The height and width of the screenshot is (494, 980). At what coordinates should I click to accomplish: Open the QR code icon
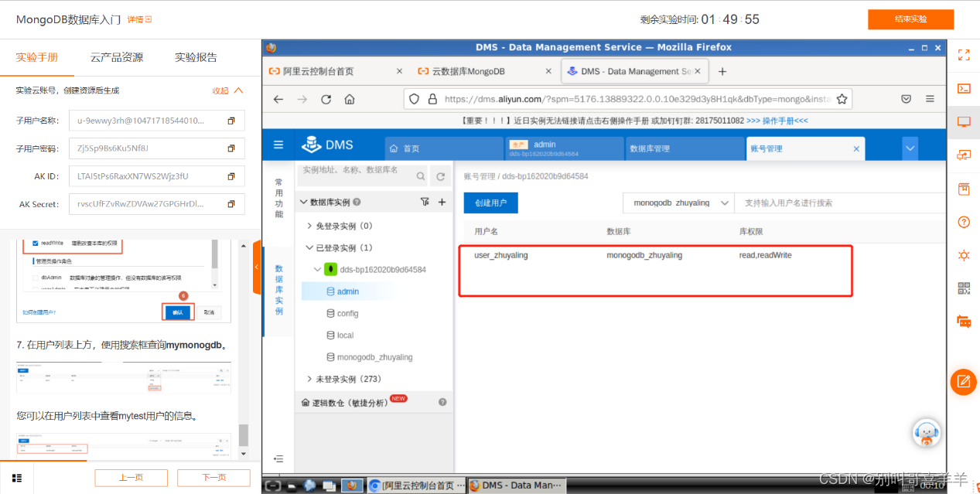pos(964,288)
